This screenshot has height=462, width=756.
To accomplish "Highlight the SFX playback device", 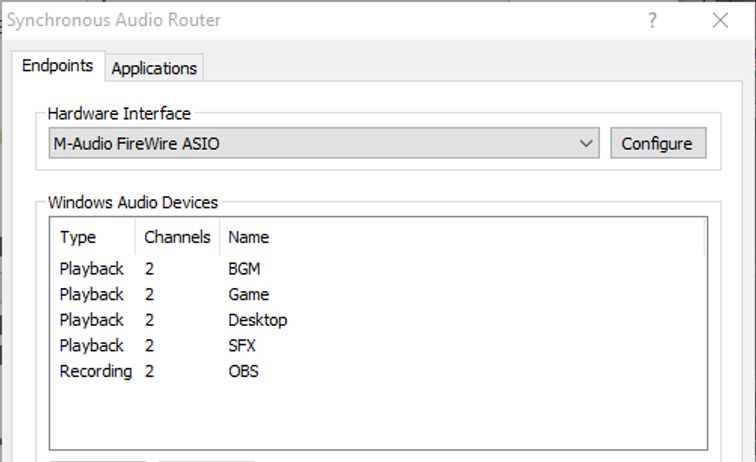I will [243, 345].
